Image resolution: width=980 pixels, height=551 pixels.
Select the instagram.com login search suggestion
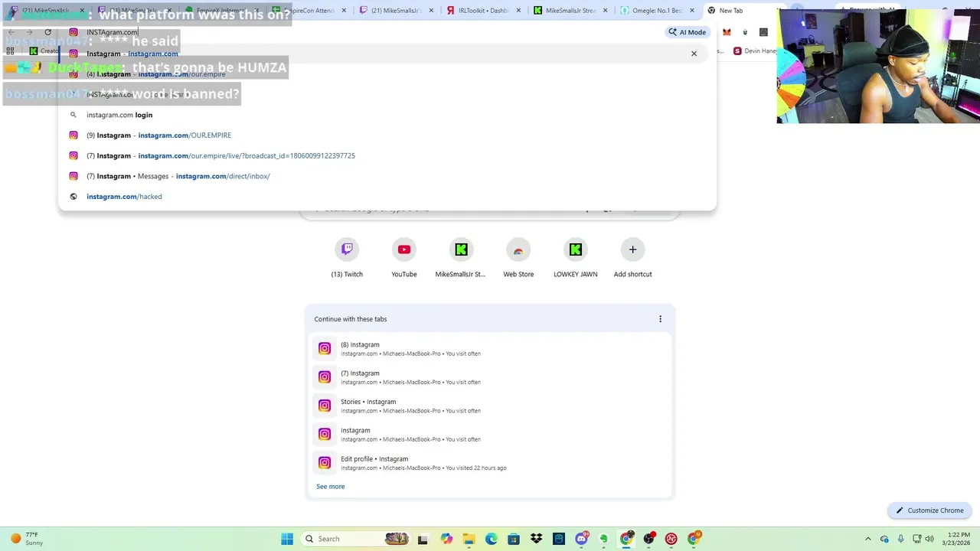pyautogui.click(x=387, y=115)
